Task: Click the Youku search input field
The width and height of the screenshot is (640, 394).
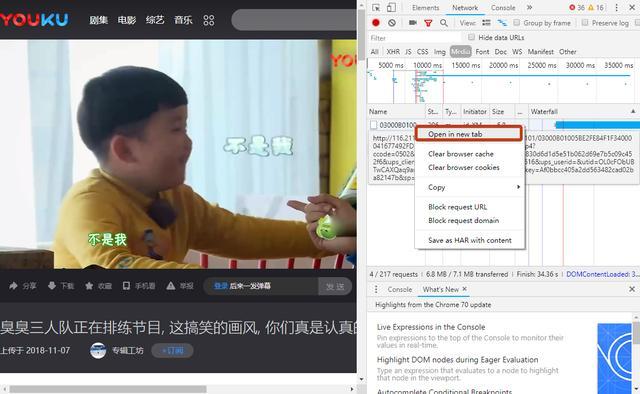Action: pyautogui.click(x=294, y=20)
